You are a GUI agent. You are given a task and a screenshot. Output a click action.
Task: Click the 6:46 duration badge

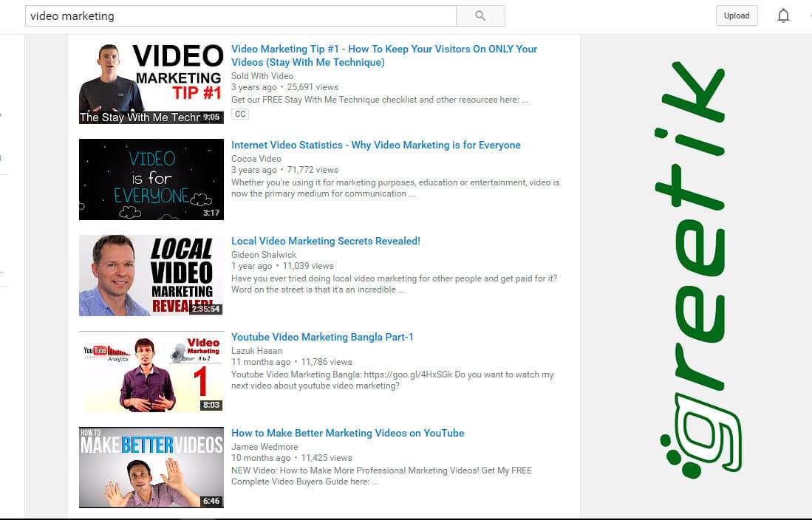coord(211,501)
